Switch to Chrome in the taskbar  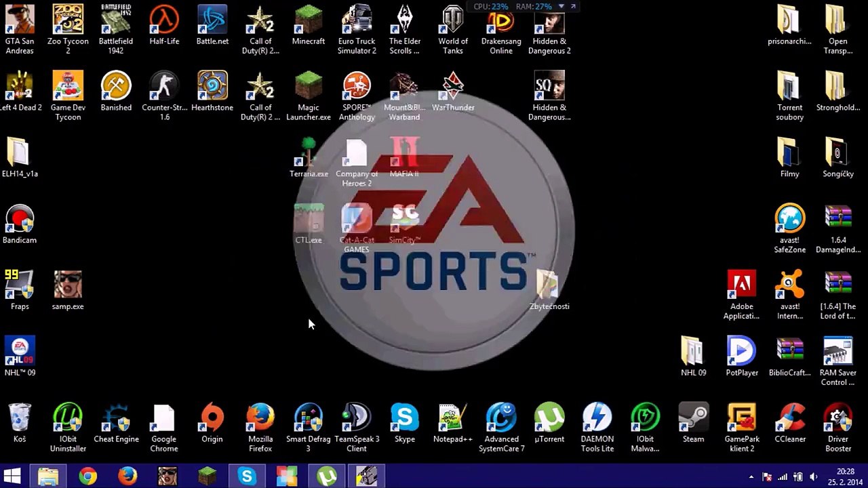tap(87, 476)
